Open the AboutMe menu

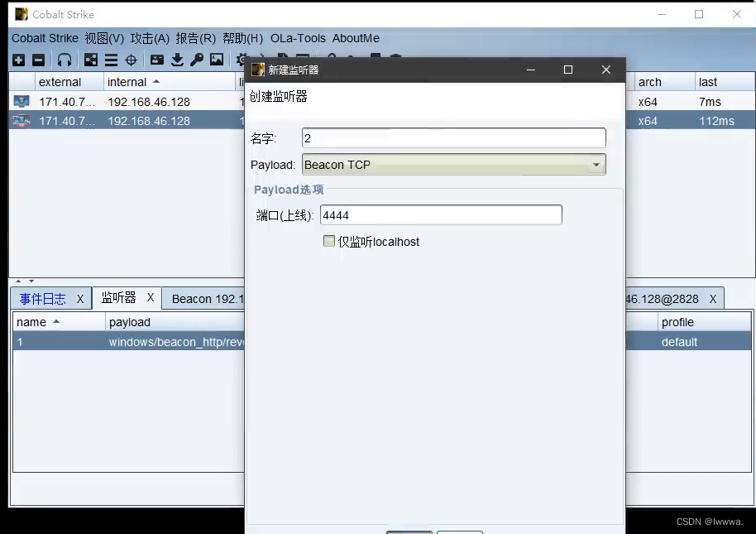(356, 38)
